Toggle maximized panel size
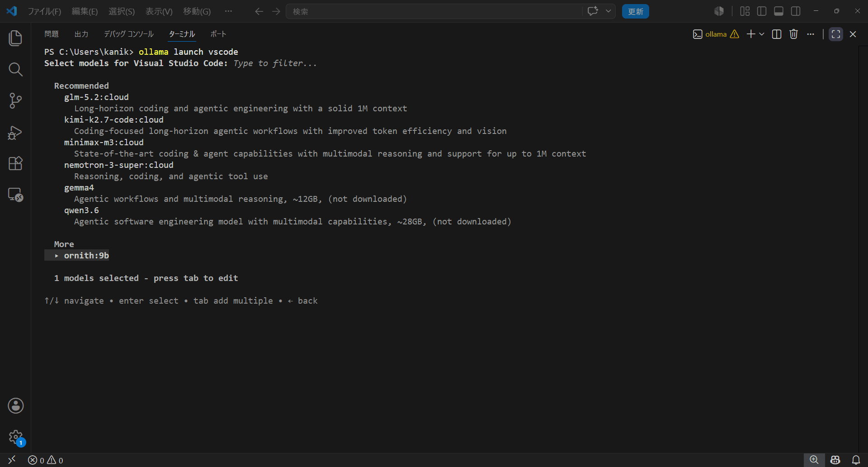 point(836,34)
